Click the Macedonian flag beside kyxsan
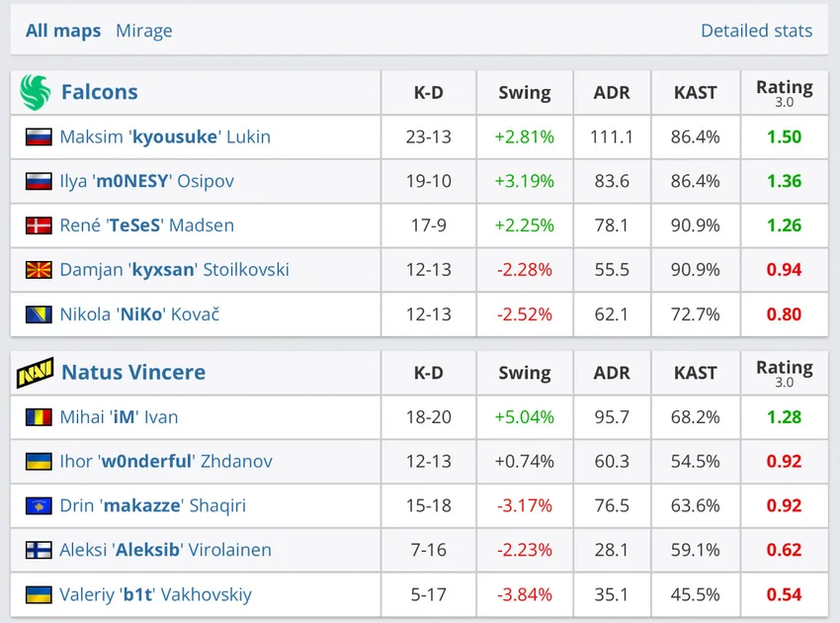Screen dimensions: 840x623 click(39, 270)
